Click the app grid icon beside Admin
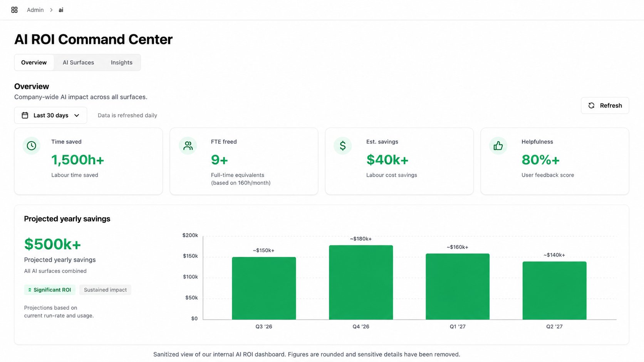 [x=14, y=10]
